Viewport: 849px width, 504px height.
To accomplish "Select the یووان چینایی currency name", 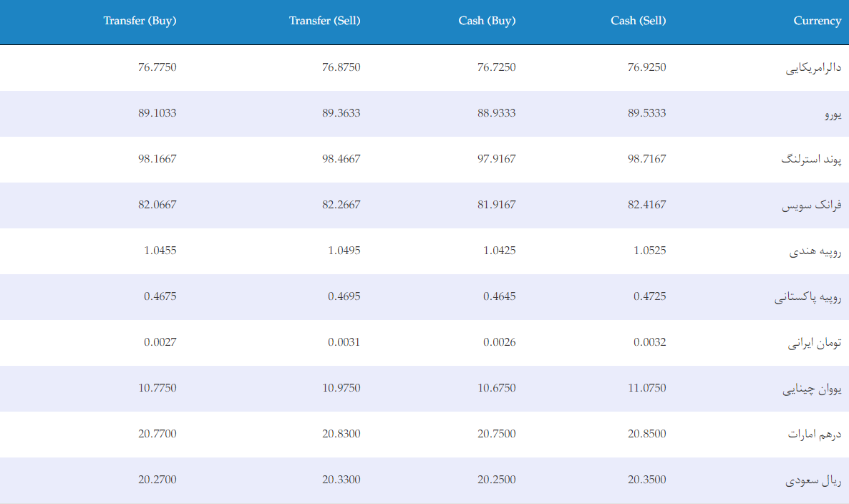I will point(812,389).
